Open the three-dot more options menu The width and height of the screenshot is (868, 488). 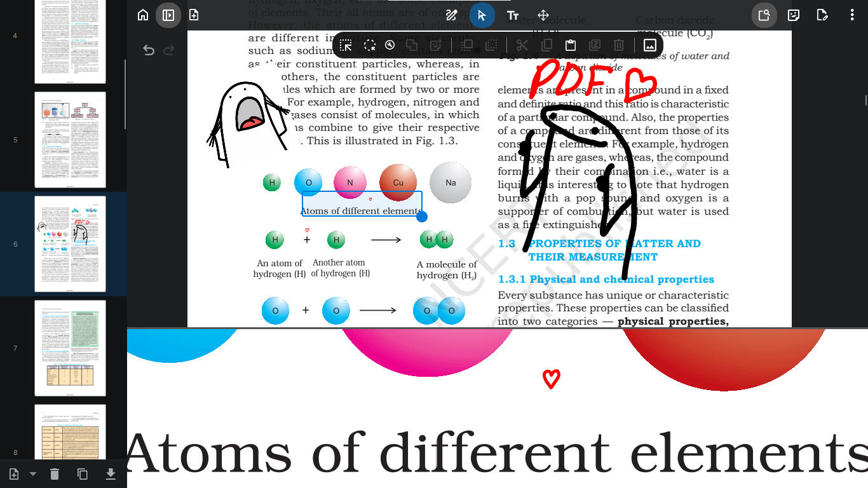tap(852, 15)
